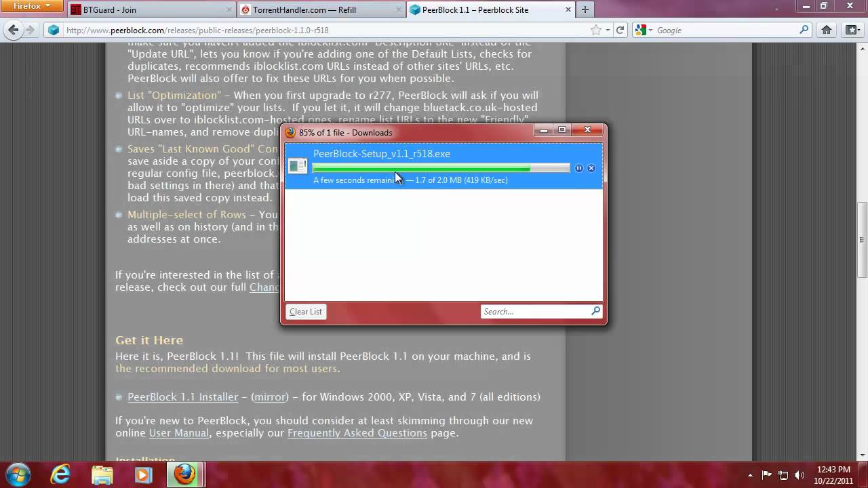Bookmark this page with the star
Screen dimensions: 868x488
tap(595, 30)
